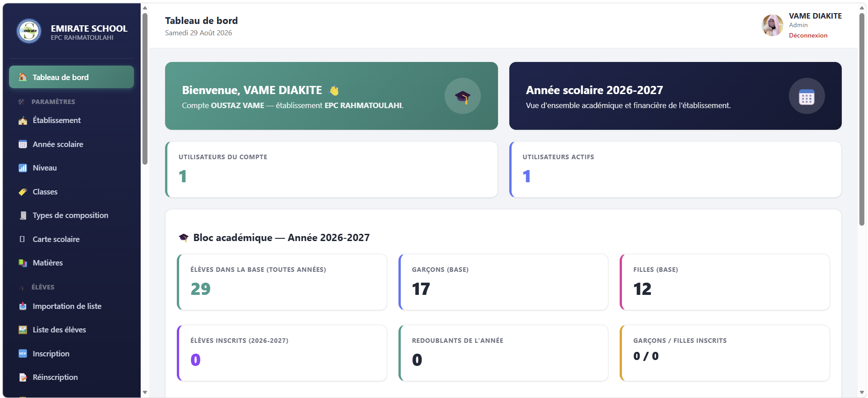Open the Classes section
868x398 pixels.
tap(71, 192)
